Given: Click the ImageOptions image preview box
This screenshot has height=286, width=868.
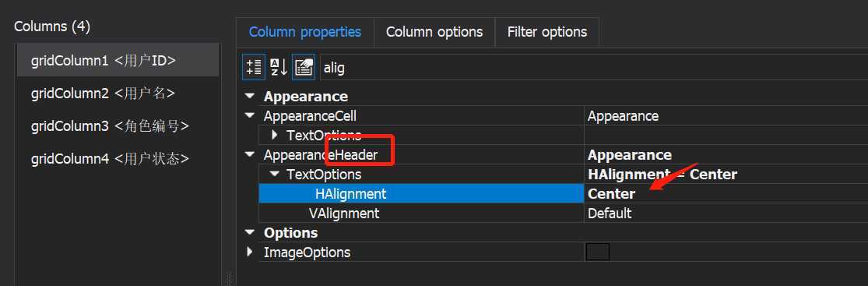Looking at the screenshot, I should pyautogui.click(x=598, y=252).
